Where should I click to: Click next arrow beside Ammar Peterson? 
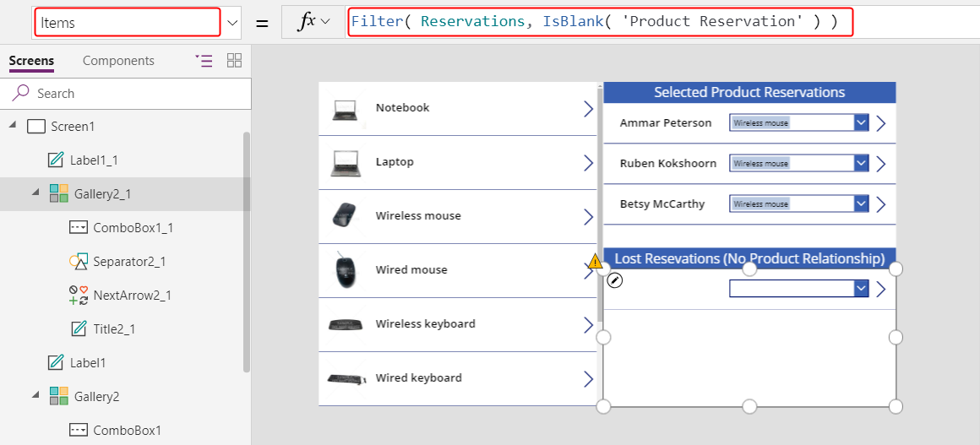coord(880,123)
